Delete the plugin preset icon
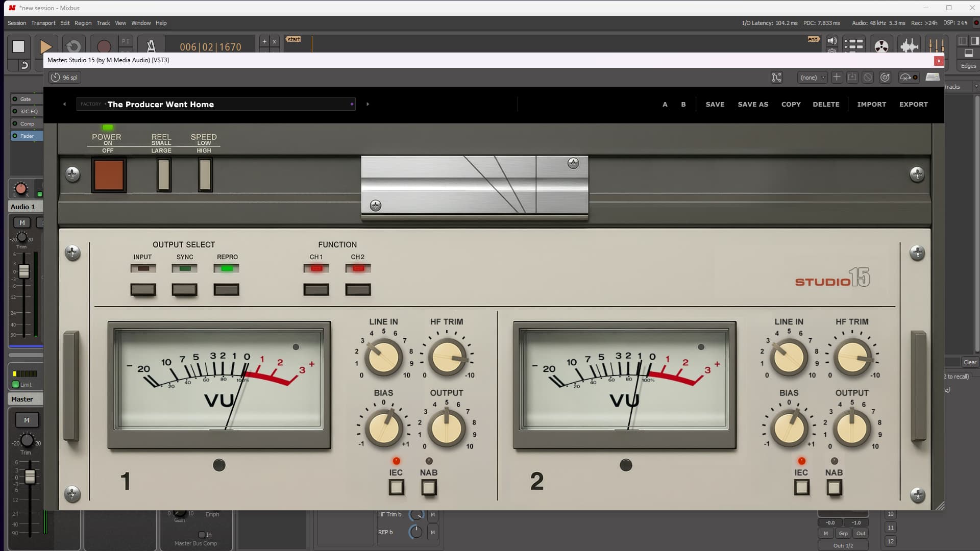This screenshot has width=980, height=551. 868,78
